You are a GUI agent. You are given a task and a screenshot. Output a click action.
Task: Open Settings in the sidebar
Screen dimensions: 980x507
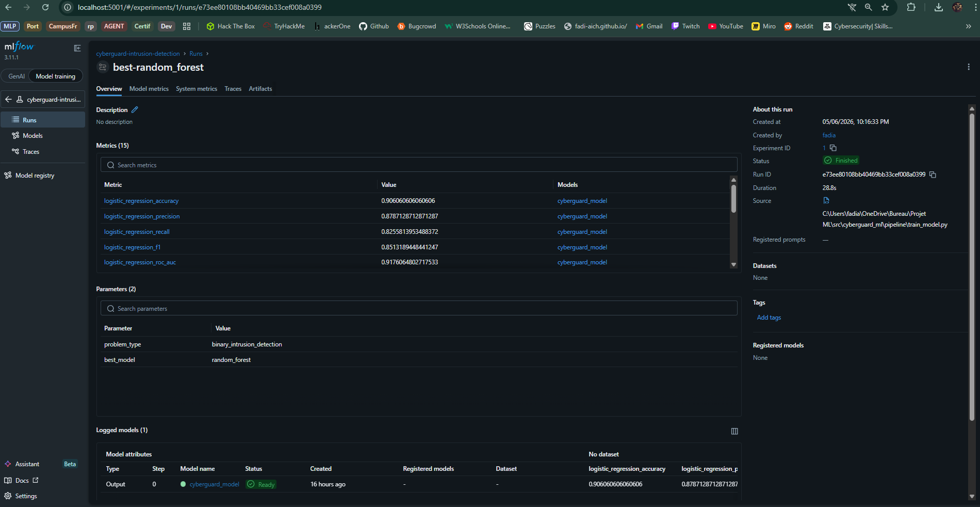pos(43,496)
